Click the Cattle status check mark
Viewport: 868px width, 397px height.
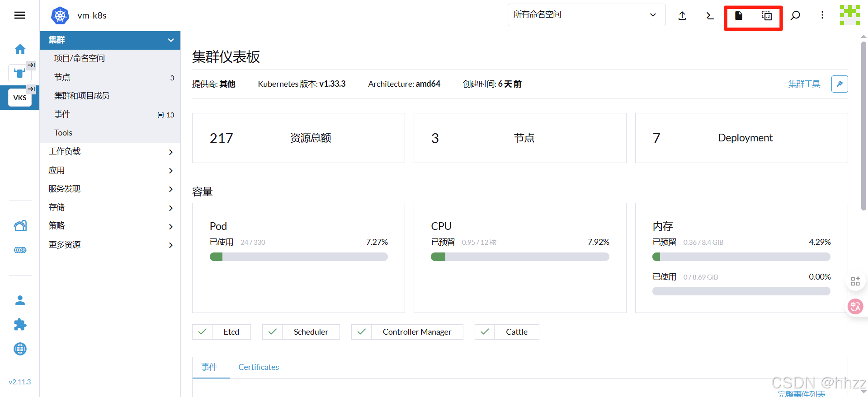pos(485,332)
